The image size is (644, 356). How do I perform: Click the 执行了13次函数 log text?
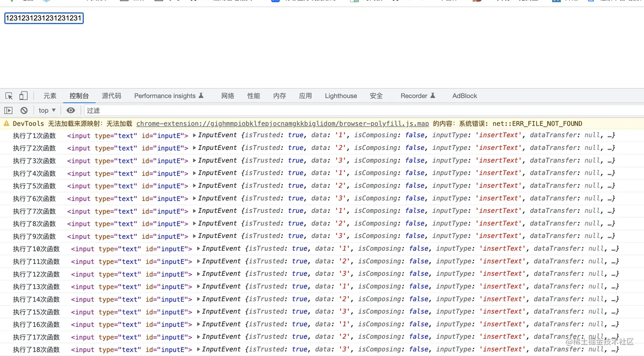(x=36, y=287)
